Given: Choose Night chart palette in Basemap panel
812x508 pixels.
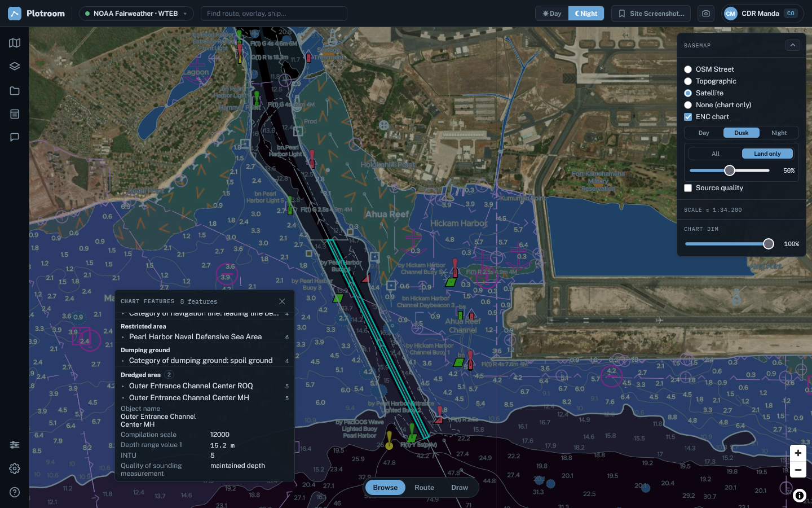Looking at the screenshot, I should coord(779,133).
